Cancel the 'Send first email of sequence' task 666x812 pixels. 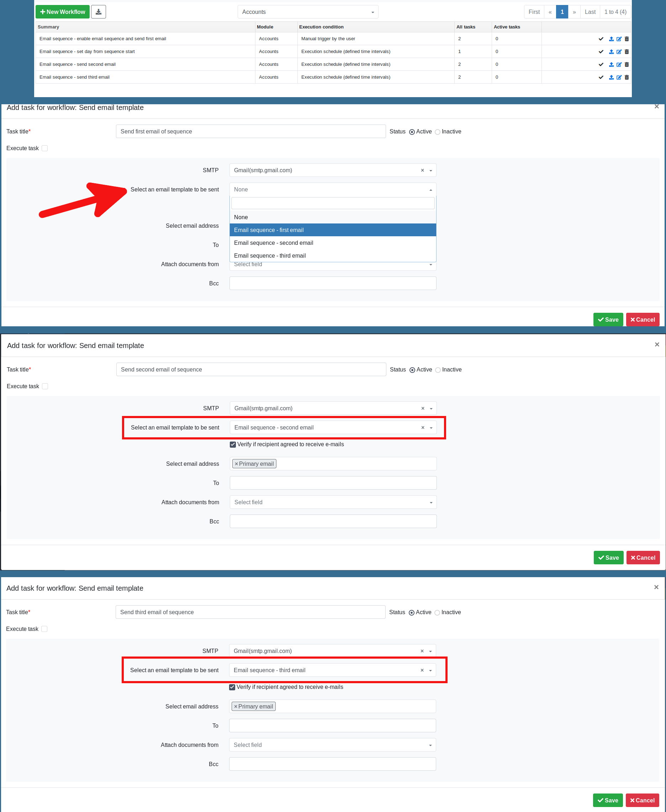pyautogui.click(x=642, y=320)
